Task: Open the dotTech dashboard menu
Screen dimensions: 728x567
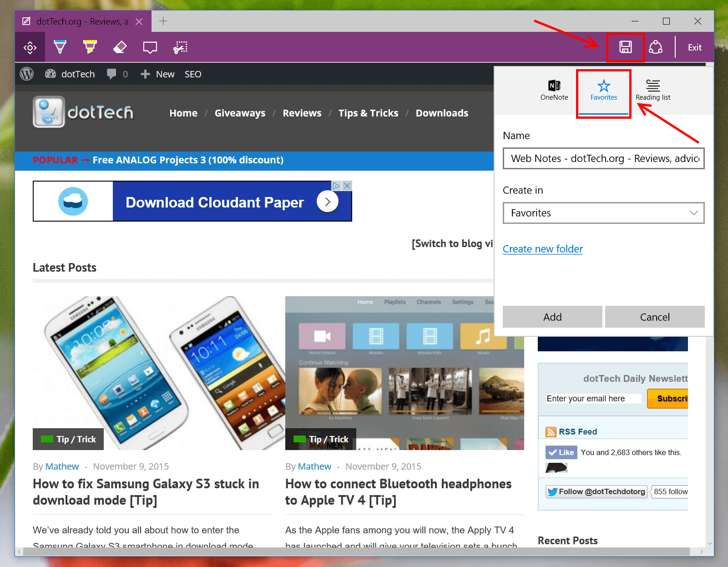Action: click(x=70, y=74)
